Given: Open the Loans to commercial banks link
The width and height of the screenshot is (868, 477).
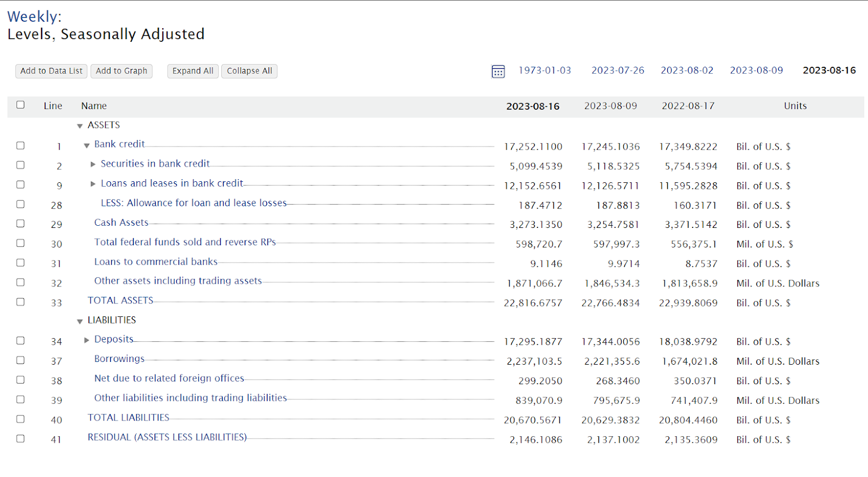Looking at the screenshot, I should 156,262.
